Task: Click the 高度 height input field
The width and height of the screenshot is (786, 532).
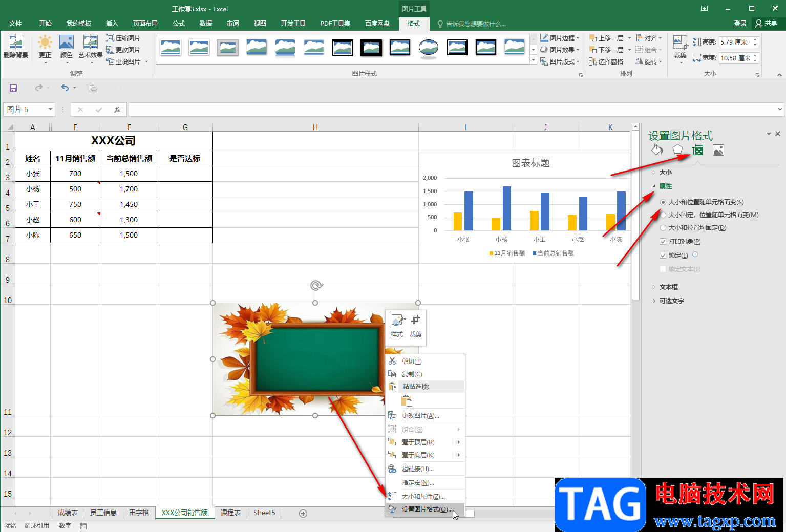Action: click(x=735, y=42)
